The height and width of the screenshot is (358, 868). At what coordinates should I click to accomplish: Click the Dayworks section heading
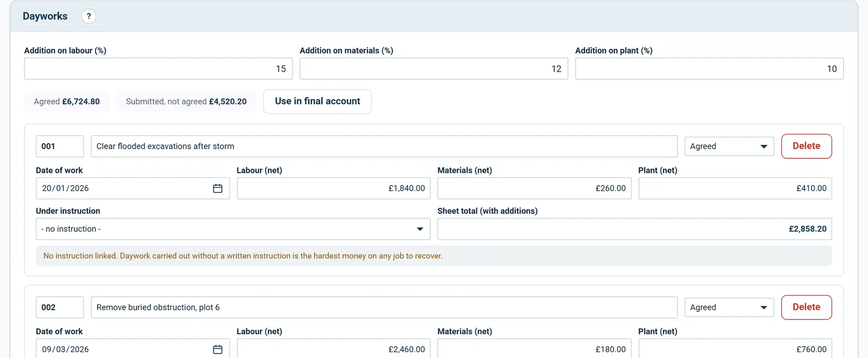tap(45, 16)
